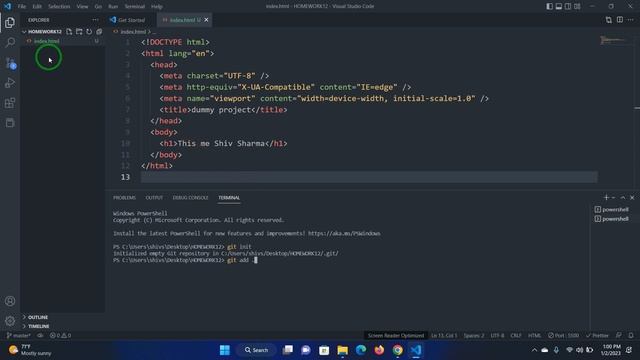Close the index.html editor tab

206,20
